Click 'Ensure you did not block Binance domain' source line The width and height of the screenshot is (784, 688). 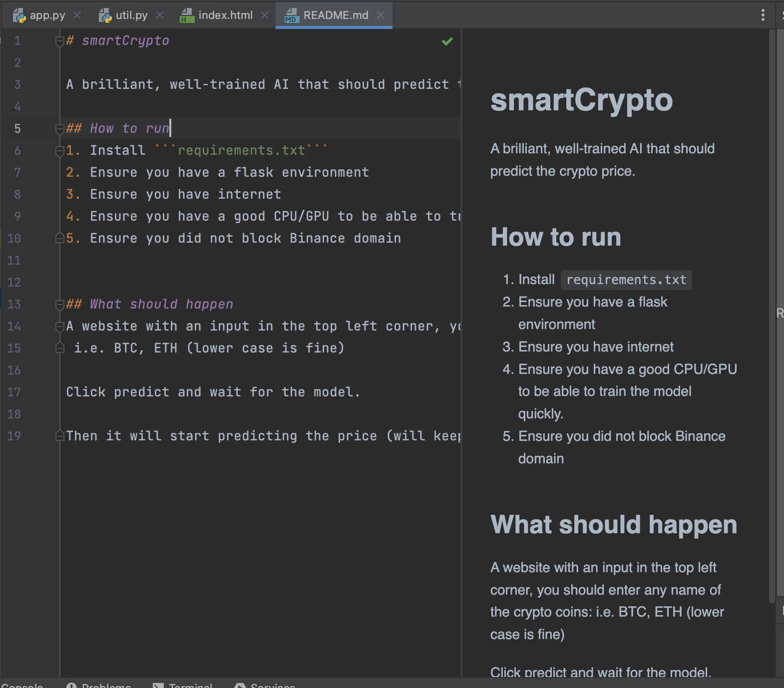tap(245, 239)
